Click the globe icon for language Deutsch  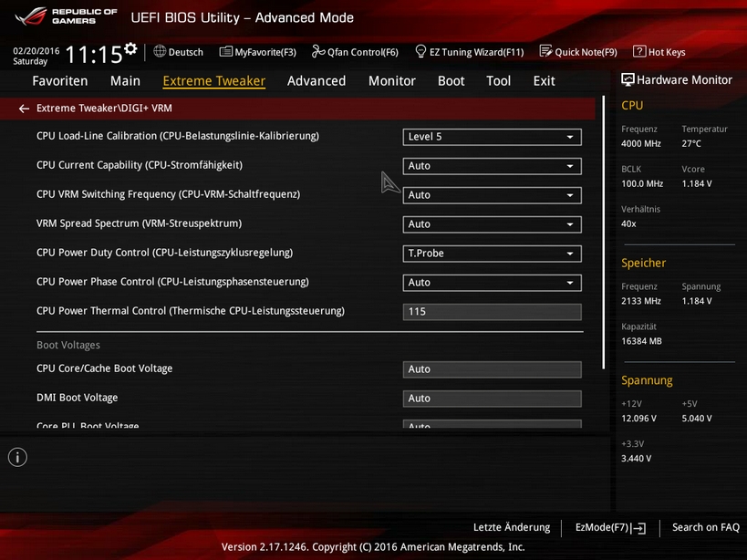pyautogui.click(x=160, y=51)
